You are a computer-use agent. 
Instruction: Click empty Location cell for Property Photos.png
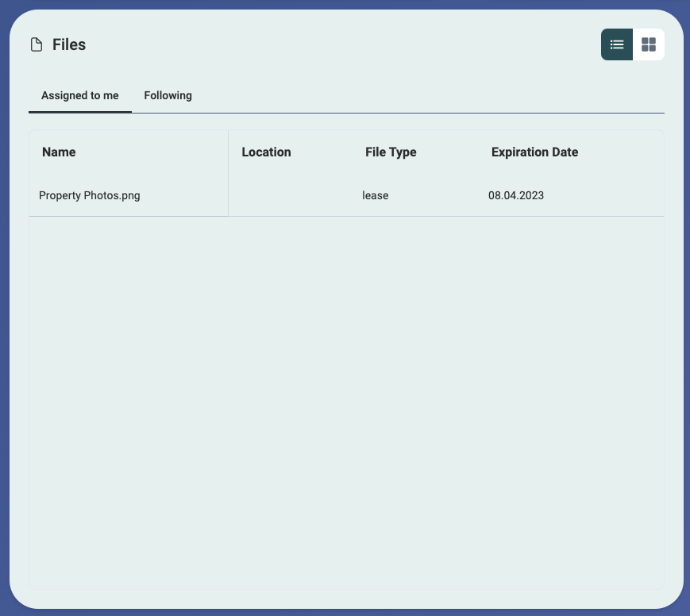pyautogui.click(x=286, y=195)
